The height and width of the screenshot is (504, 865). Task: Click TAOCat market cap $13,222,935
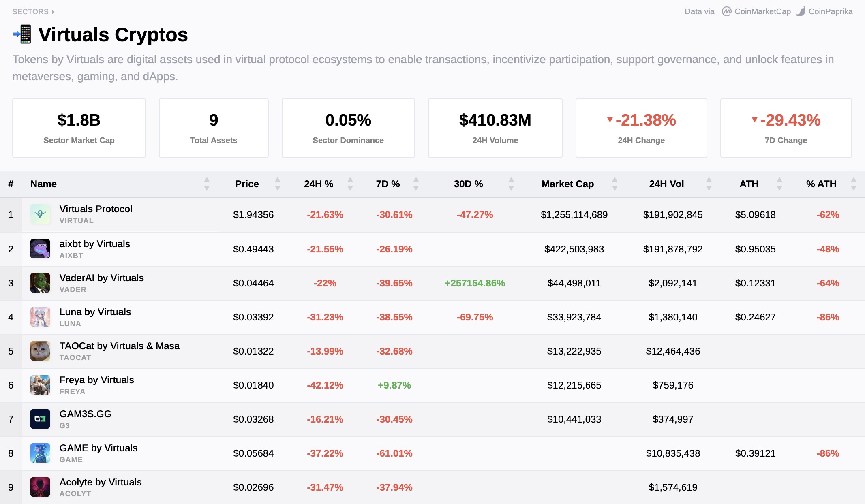574,351
